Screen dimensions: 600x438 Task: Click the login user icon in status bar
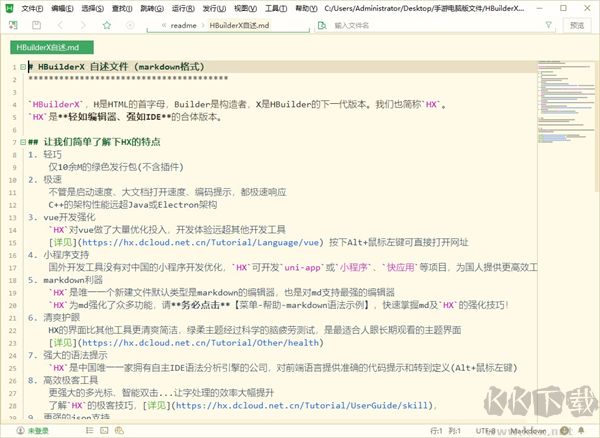click(20, 430)
